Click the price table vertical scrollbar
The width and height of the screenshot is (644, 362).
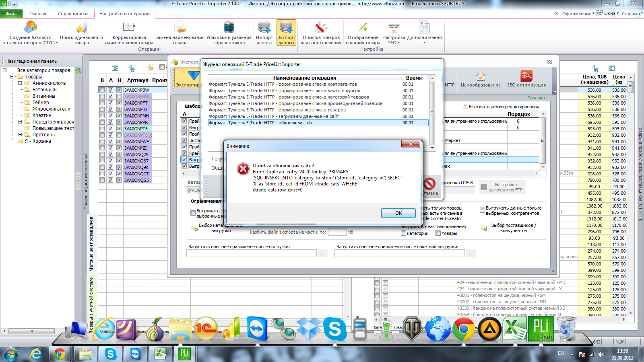coord(631,195)
